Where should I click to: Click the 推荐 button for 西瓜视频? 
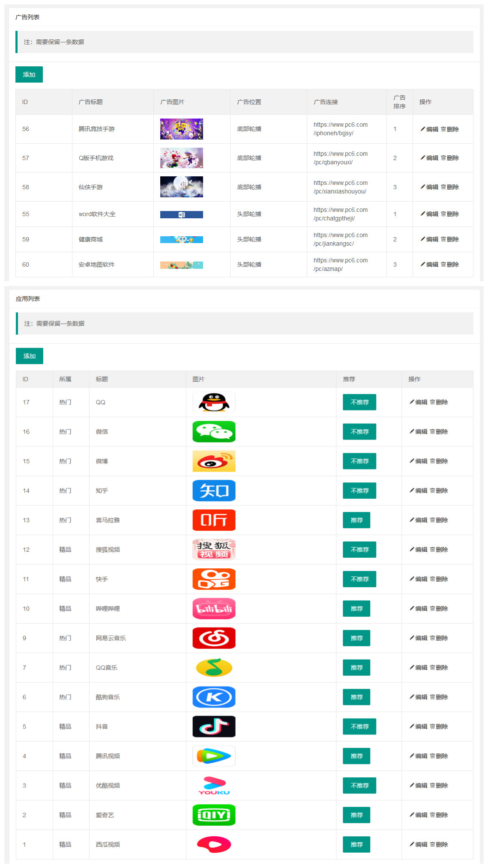[356, 845]
